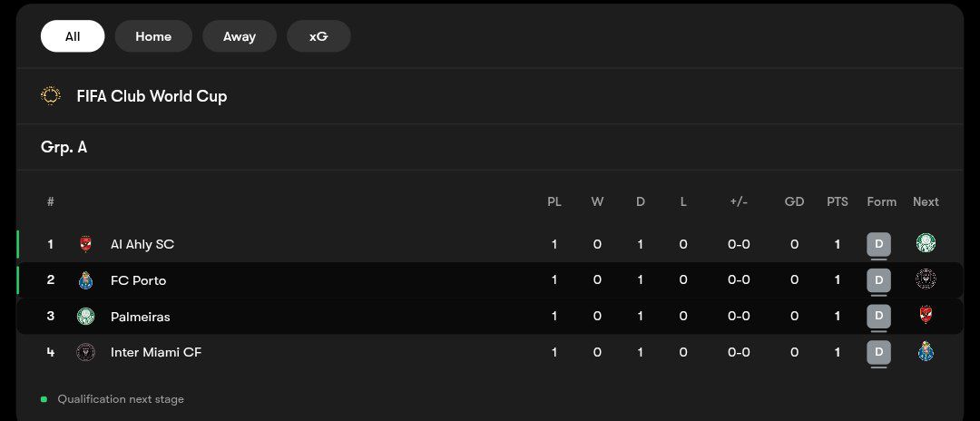Switch to the Home standings tab
The image size is (980, 421).
(153, 36)
